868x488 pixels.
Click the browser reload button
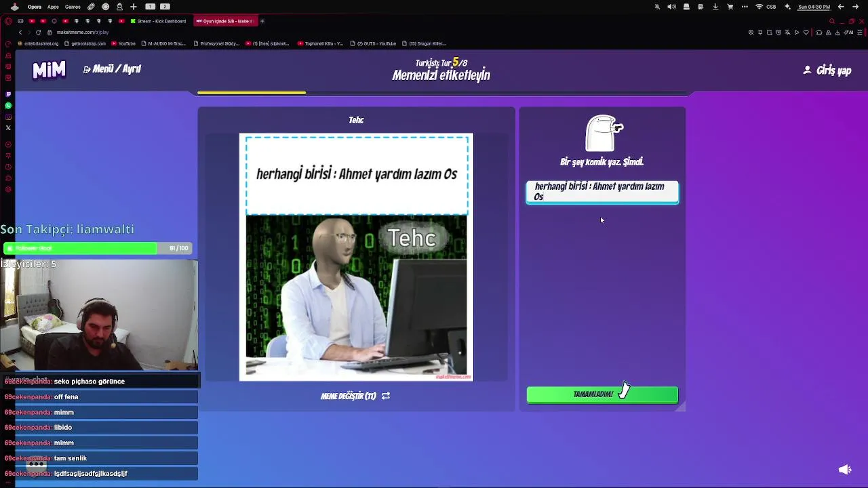click(38, 33)
